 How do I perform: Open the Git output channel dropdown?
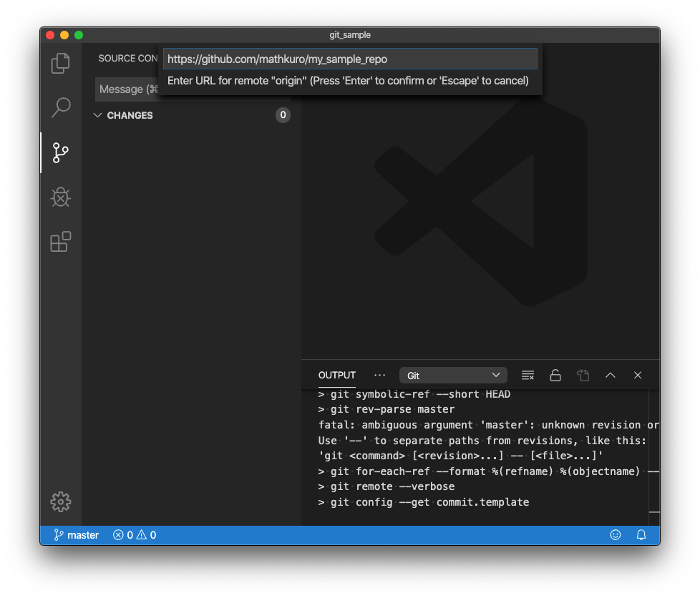tap(453, 376)
